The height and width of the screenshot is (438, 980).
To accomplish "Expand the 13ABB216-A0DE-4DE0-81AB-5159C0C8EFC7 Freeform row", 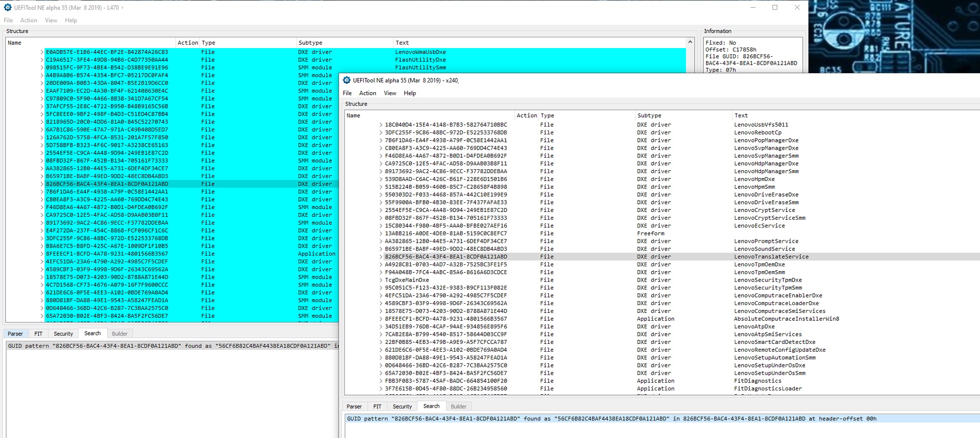I will click(x=381, y=233).
